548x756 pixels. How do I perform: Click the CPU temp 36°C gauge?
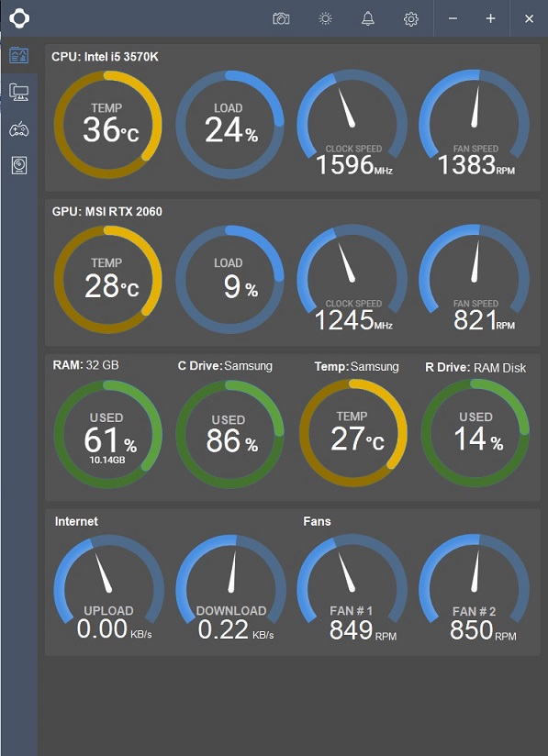(108, 125)
